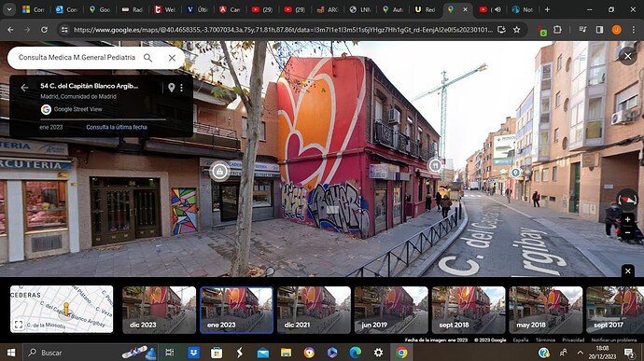The width and height of the screenshot is (644, 361).
Task: Switch to the 'Red' tab
Action: [426, 9]
